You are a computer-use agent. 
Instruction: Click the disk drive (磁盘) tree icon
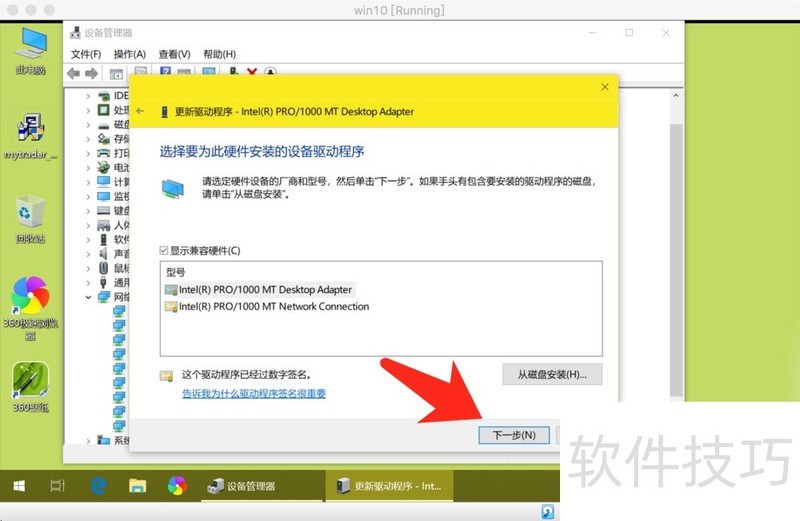104,125
